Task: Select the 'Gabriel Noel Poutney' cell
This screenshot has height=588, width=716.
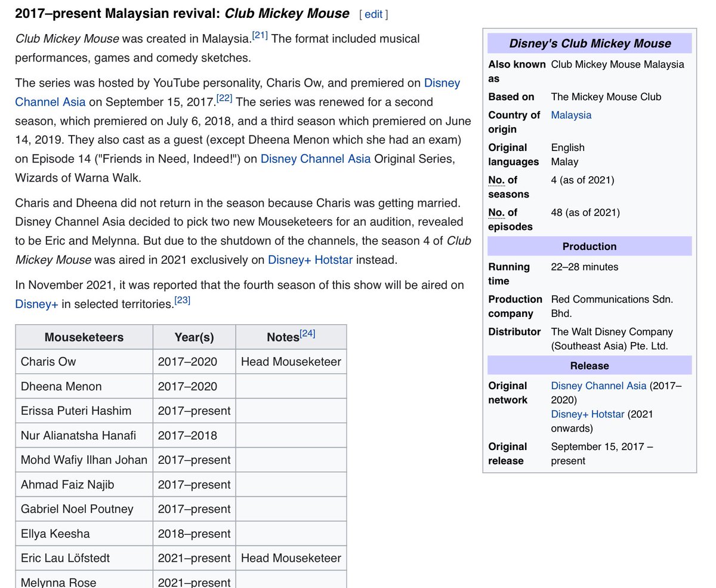Action: (x=84, y=509)
